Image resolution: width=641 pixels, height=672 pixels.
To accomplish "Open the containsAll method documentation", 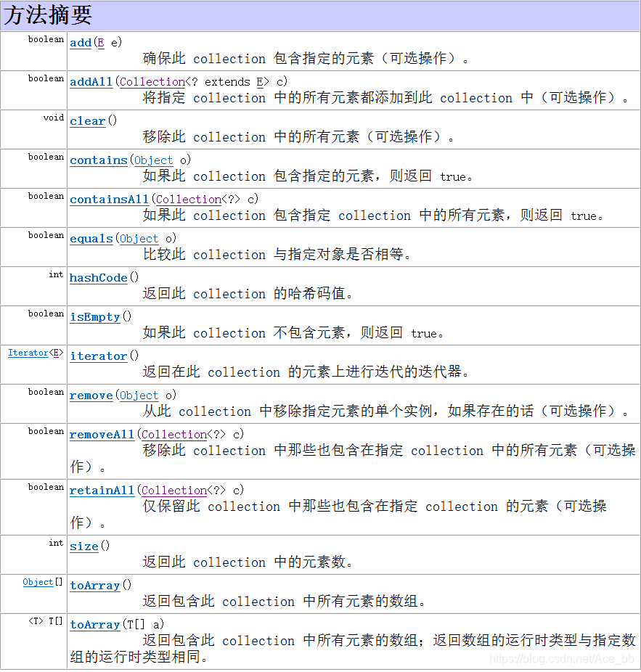I will pos(110,200).
